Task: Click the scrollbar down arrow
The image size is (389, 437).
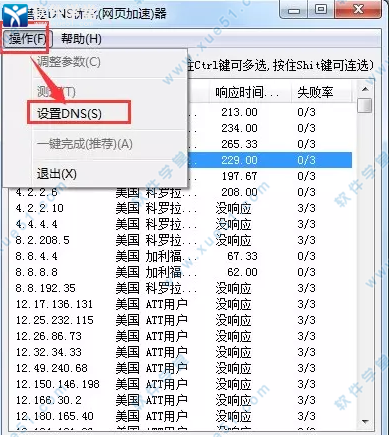Action: (365, 422)
